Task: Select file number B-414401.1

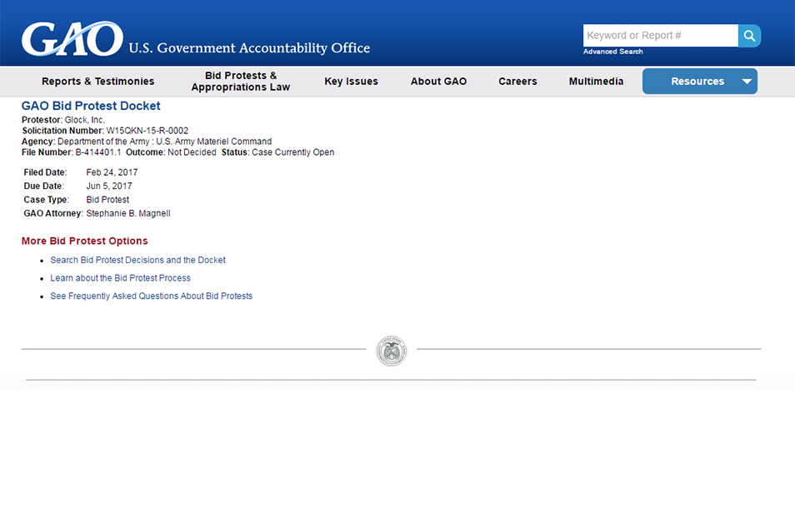Action: click(x=98, y=152)
